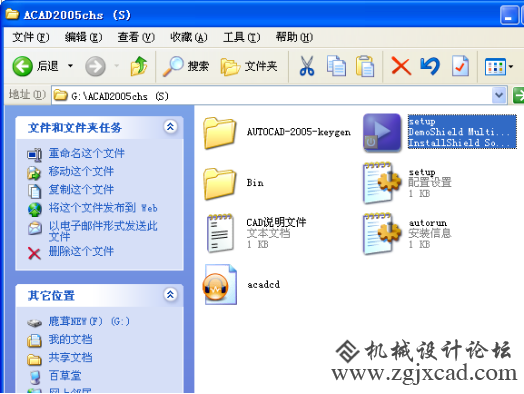Click the green Back arrow button

point(22,66)
